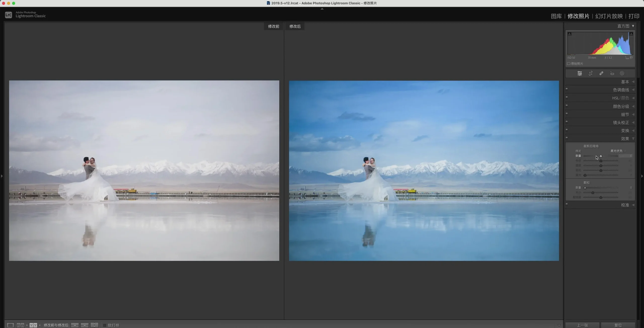Toggle the 原始照片 checkbox under histogram

(x=569, y=64)
